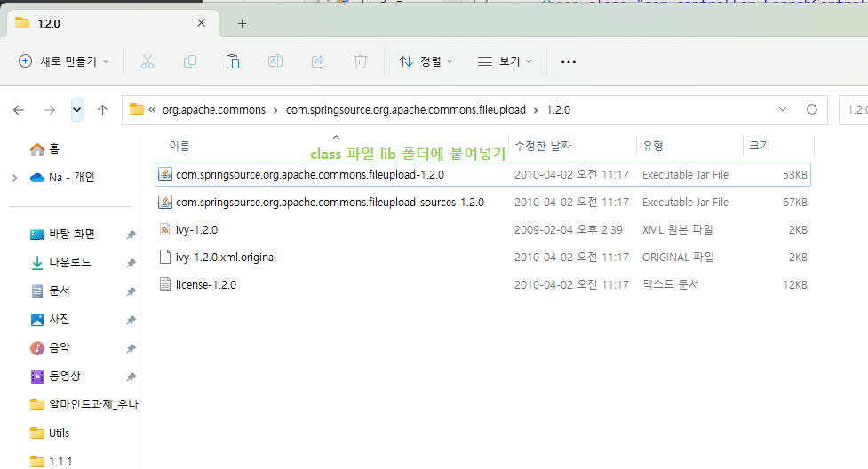Open the See more ellipsis menu

click(569, 61)
